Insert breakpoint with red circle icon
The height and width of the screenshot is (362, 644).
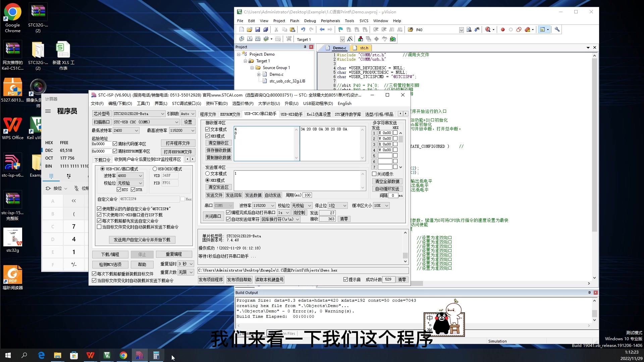(503, 30)
